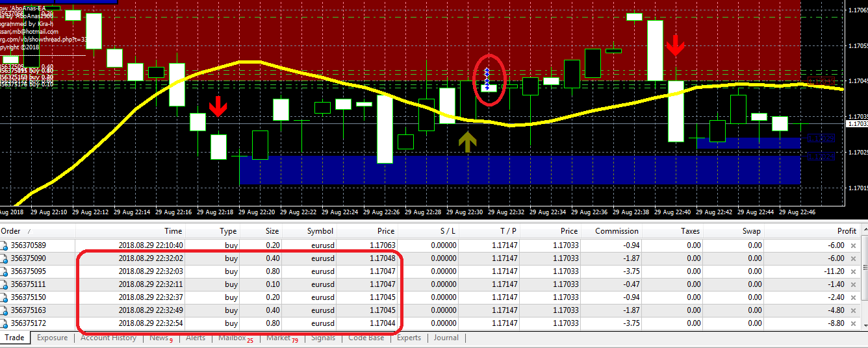This screenshot has width=868, height=348.
Task: Select the red down arrow near 22:18
Action: (218, 106)
